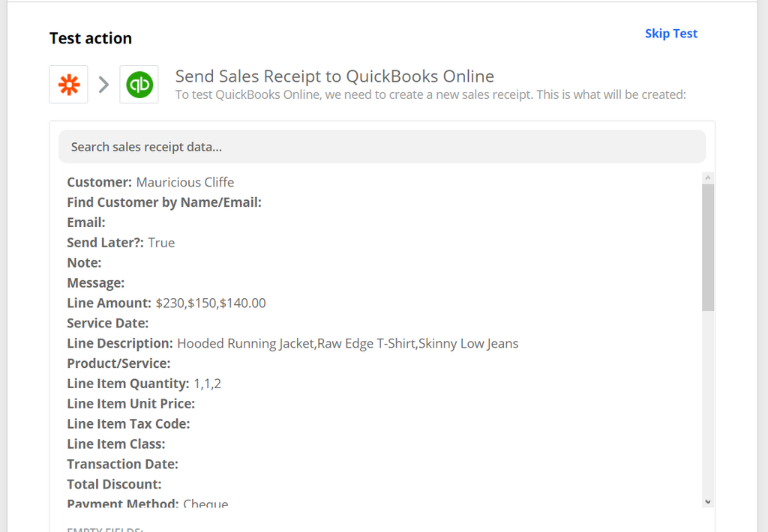768x532 pixels.
Task: Click the Transaction Date field label
Action: pyautogui.click(x=122, y=464)
